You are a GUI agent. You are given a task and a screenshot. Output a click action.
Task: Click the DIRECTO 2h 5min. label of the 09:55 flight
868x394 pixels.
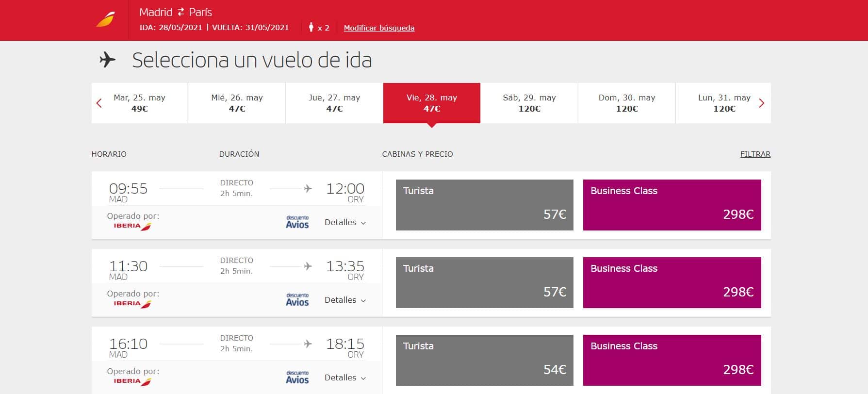pyautogui.click(x=237, y=188)
